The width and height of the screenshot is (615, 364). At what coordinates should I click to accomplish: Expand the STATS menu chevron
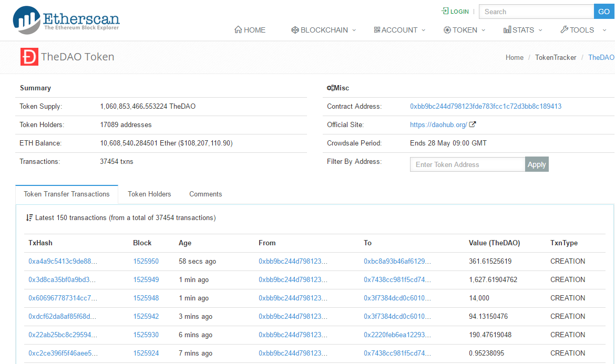point(540,30)
